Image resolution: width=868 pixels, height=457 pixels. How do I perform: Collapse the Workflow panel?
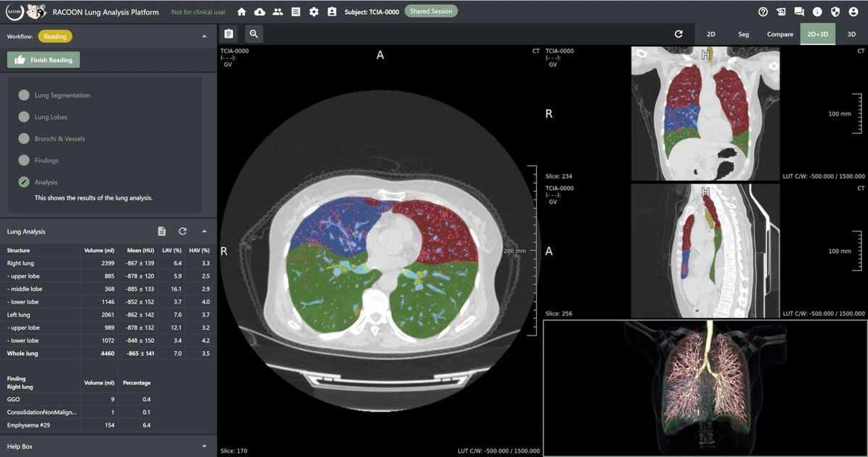click(x=204, y=35)
